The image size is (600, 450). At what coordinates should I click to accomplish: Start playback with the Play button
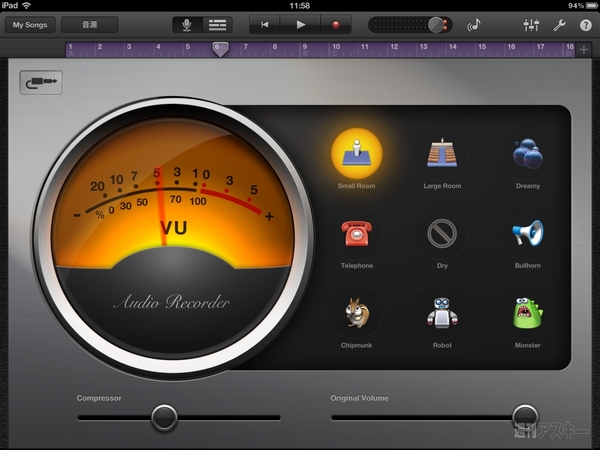point(300,25)
